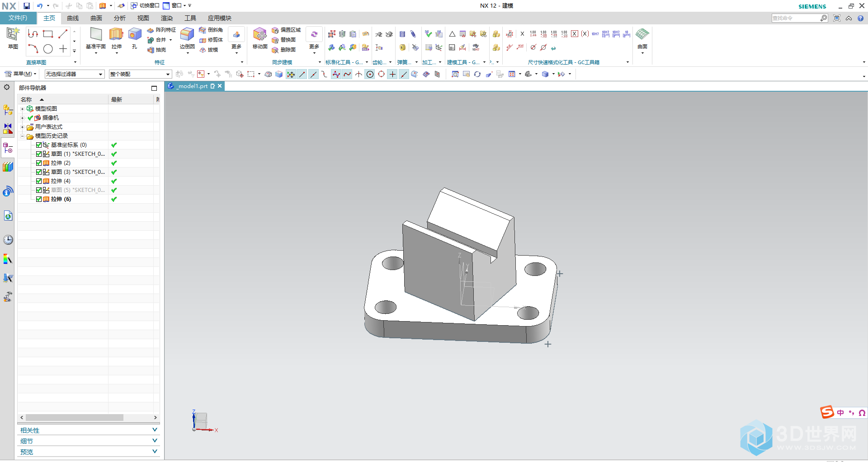The height and width of the screenshot is (462, 868).
Task: Expand the 细节 panel
Action: point(89,441)
